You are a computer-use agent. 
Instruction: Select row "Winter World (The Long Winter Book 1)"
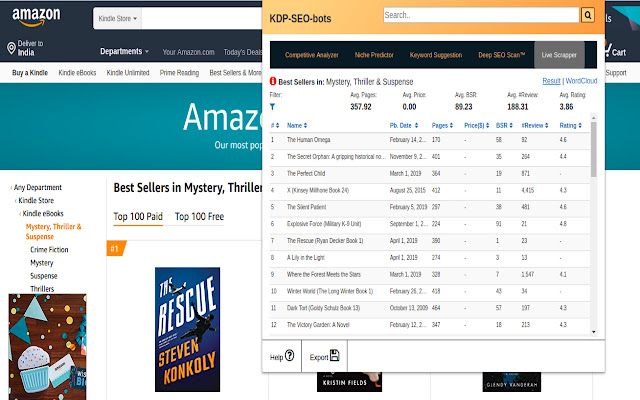click(x=430, y=291)
